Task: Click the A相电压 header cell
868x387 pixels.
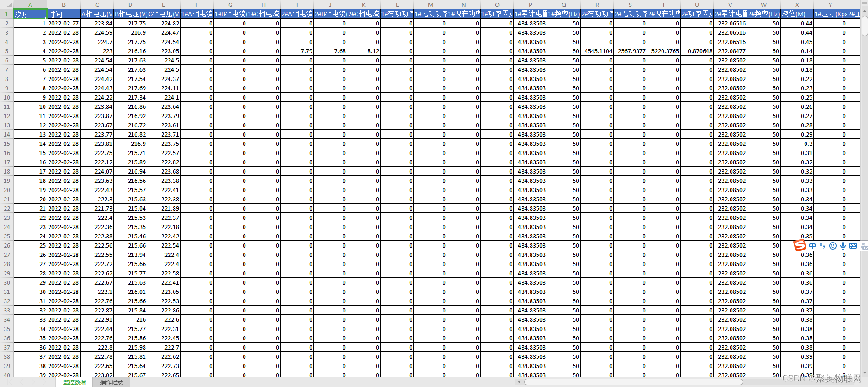Action: 97,14
